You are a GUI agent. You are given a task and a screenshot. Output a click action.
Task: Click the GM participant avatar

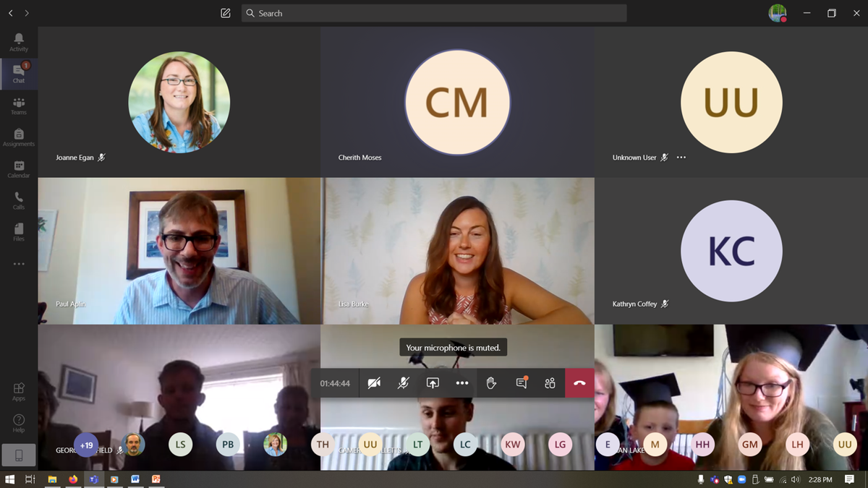(749, 445)
